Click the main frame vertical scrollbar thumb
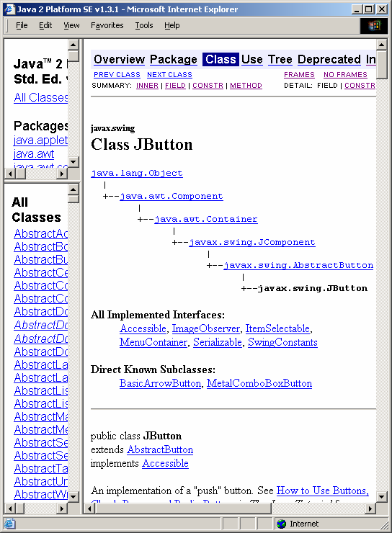Image resolution: width=392 pixels, height=533 pixels. pos(382,65)
